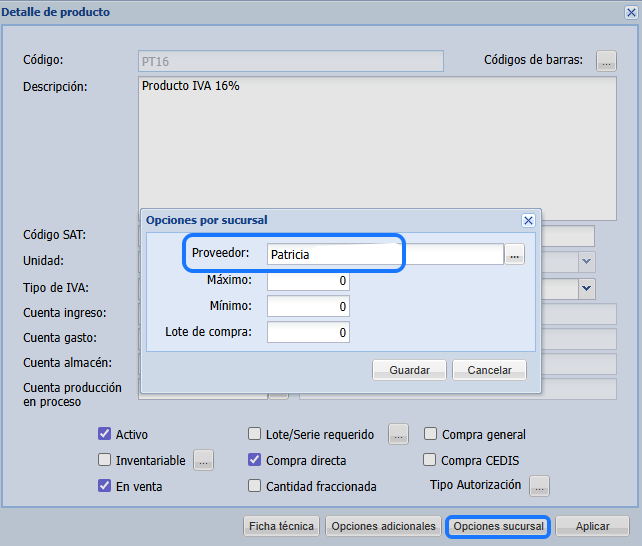Open Ficha técnica
Screen dimensions: 642x546
click(x=281, y=526)
